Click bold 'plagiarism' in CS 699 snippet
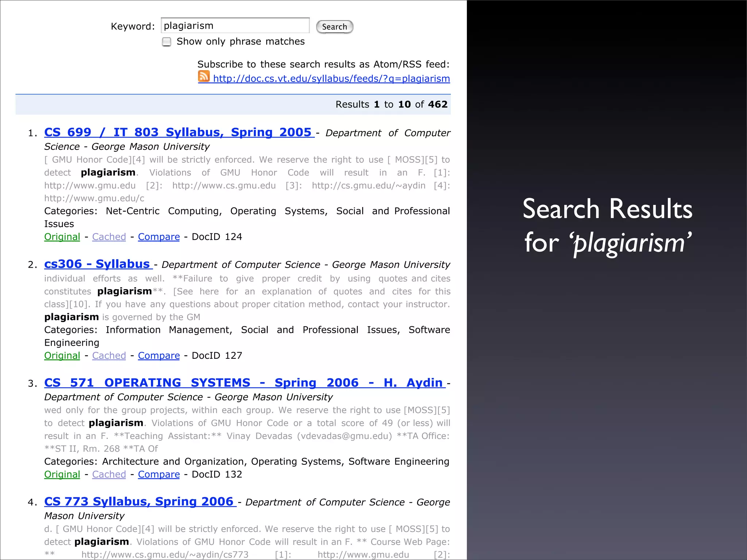747x560 pixels. (108, 172)
